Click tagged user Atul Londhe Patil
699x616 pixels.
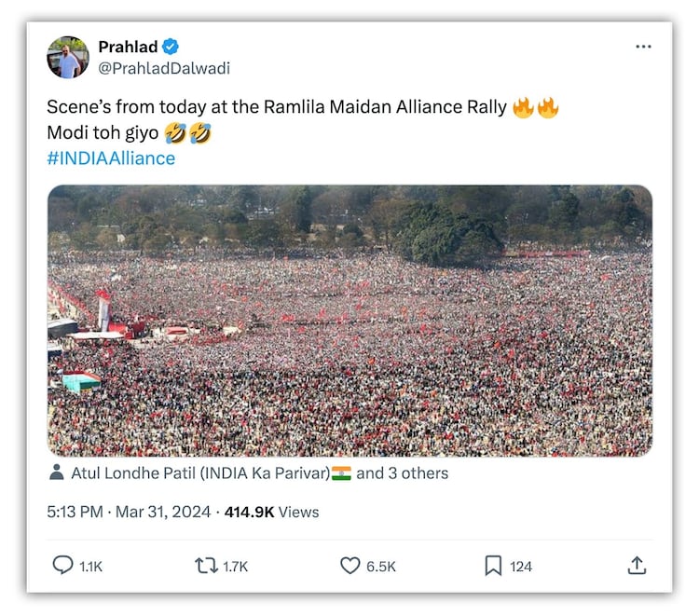point(200,473)
